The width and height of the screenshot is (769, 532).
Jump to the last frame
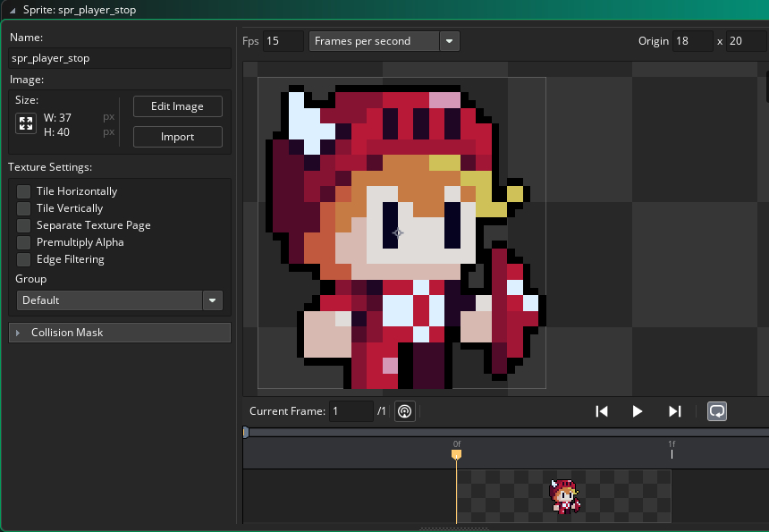point(675,411)
